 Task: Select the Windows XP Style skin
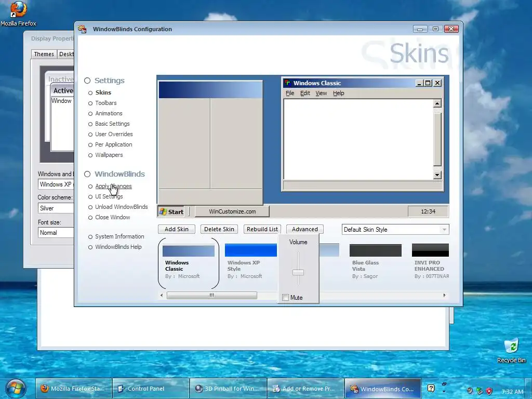251,261
